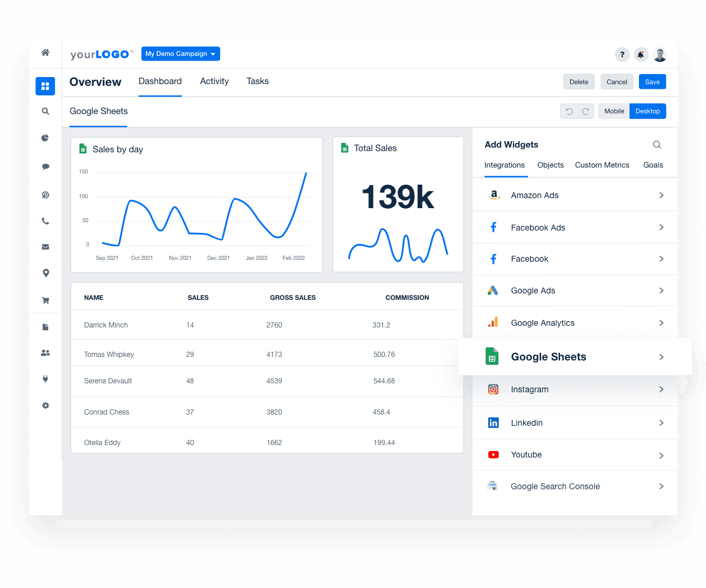Open the settings gear in the sidebar

(x=45, y=405)
